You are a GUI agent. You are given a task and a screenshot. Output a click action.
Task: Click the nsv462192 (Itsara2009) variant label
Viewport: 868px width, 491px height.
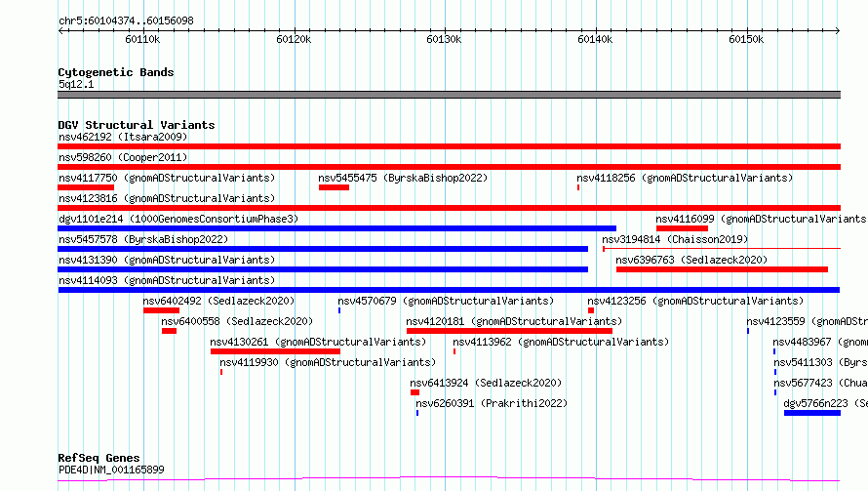pos(123,137)
